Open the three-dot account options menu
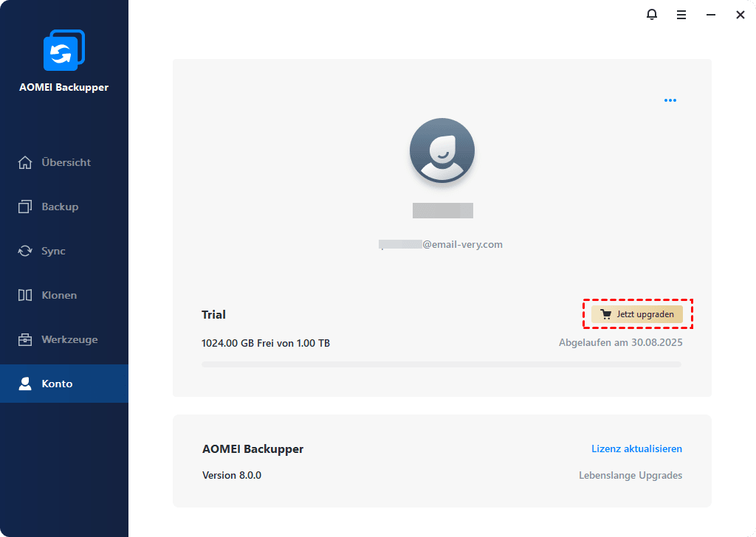The width and height of the screenshot is (756, 537). pyautogui.click(x=670, y=100)
